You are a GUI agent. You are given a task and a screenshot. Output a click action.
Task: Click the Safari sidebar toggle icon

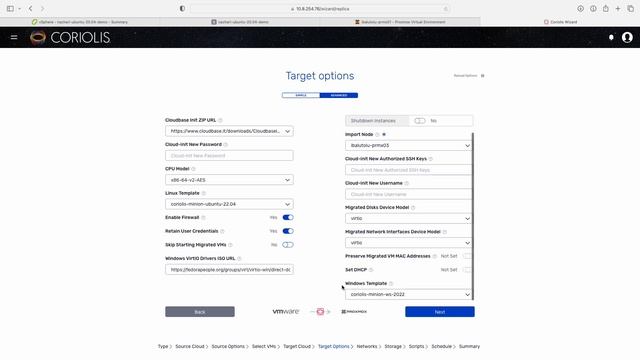tap(10, 9)
